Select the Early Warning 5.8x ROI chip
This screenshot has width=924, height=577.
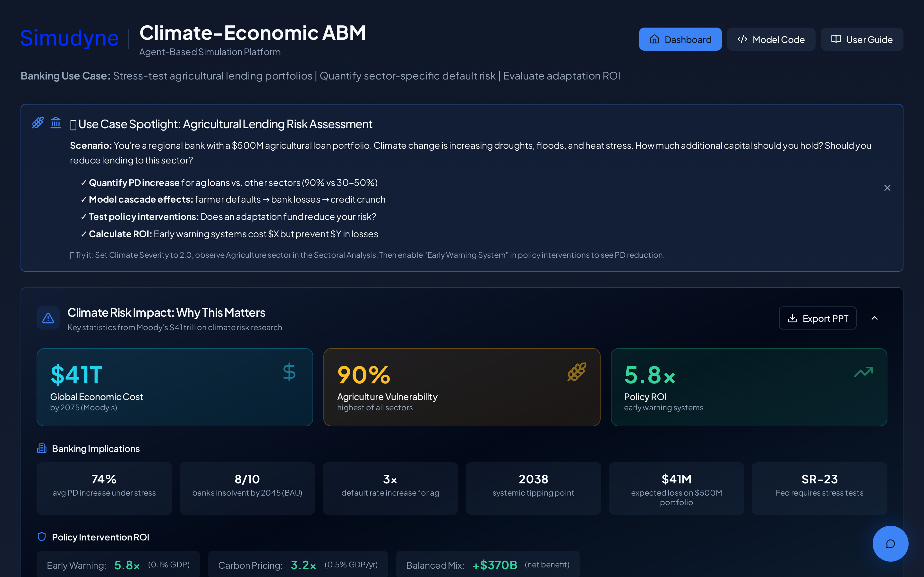(118, 565)
